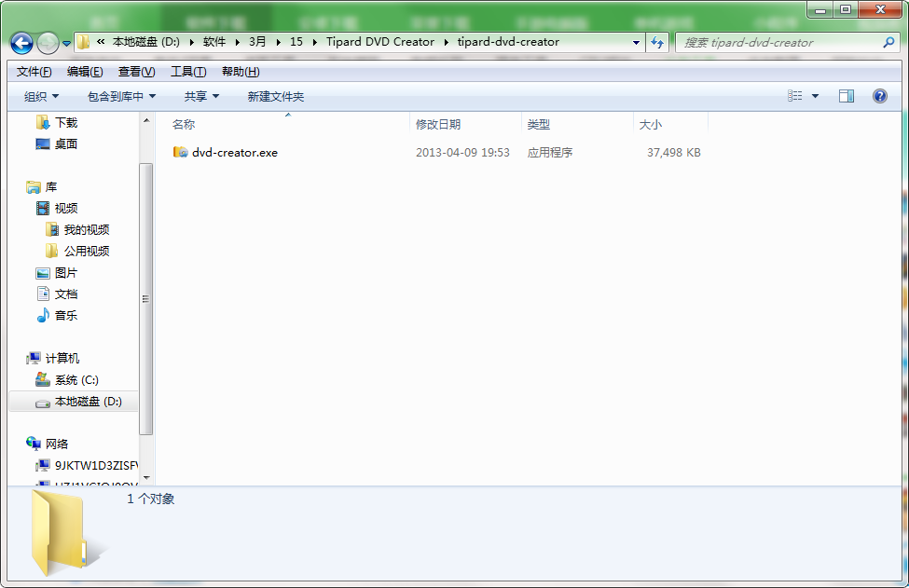
Task: Click 软件 in the address breadcrumb
Action: tap(214, 42)
